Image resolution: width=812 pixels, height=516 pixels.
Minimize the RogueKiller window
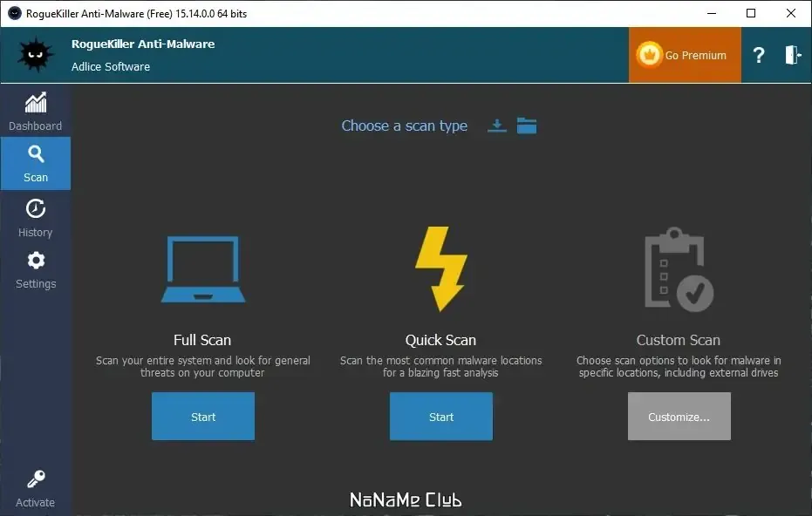click(x=712, y=13)
